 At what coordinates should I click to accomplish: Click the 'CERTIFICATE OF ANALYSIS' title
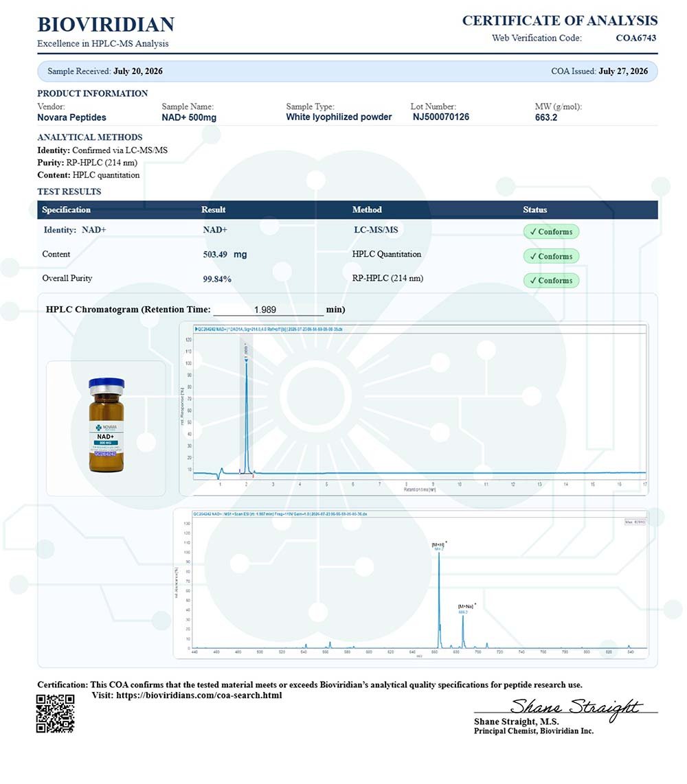point(559,21)
